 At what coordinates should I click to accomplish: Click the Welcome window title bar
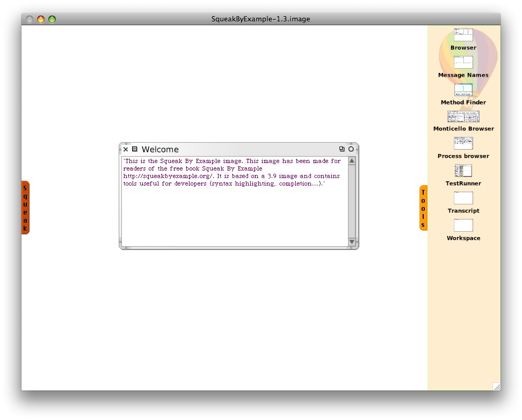point(242,149)
